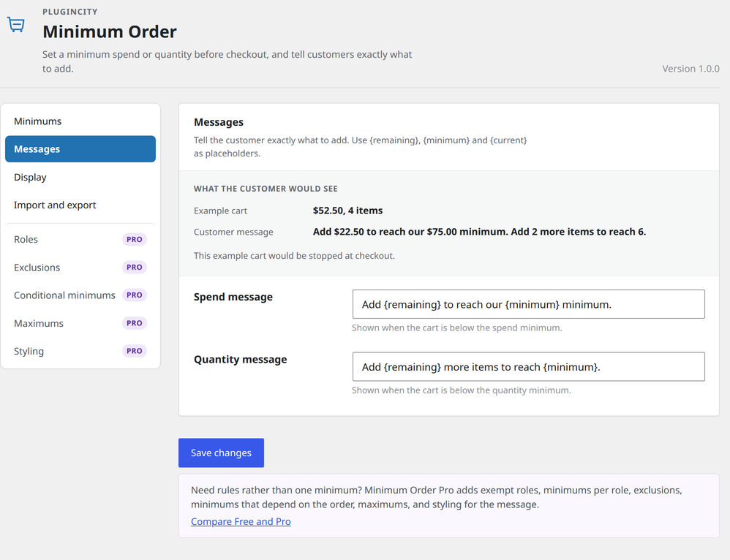Click the Example cart label
730x560 pixels.
(221, 211)
